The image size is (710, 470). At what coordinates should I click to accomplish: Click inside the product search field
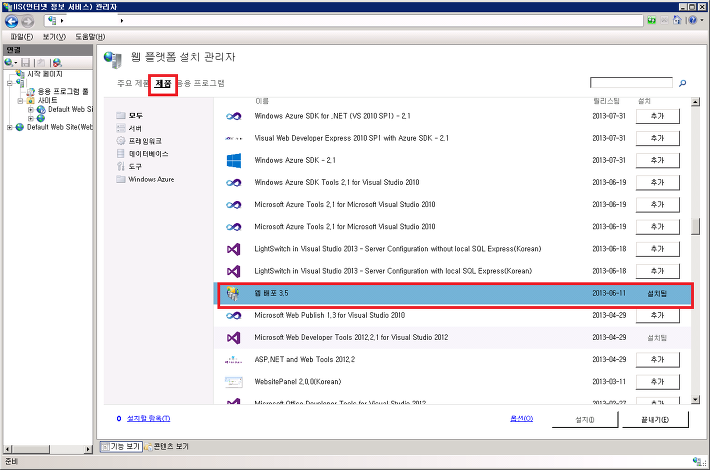pyautogui.click(x=631, y=83)
